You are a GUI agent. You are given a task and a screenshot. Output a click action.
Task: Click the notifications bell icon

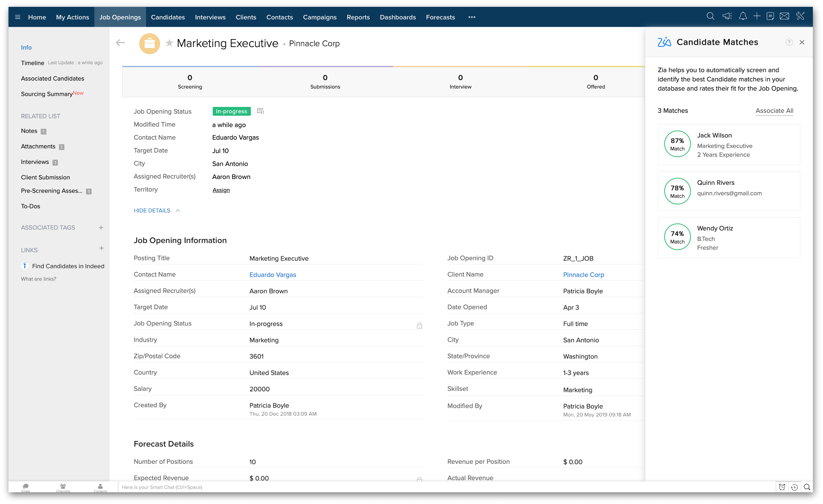coord(742,17)
